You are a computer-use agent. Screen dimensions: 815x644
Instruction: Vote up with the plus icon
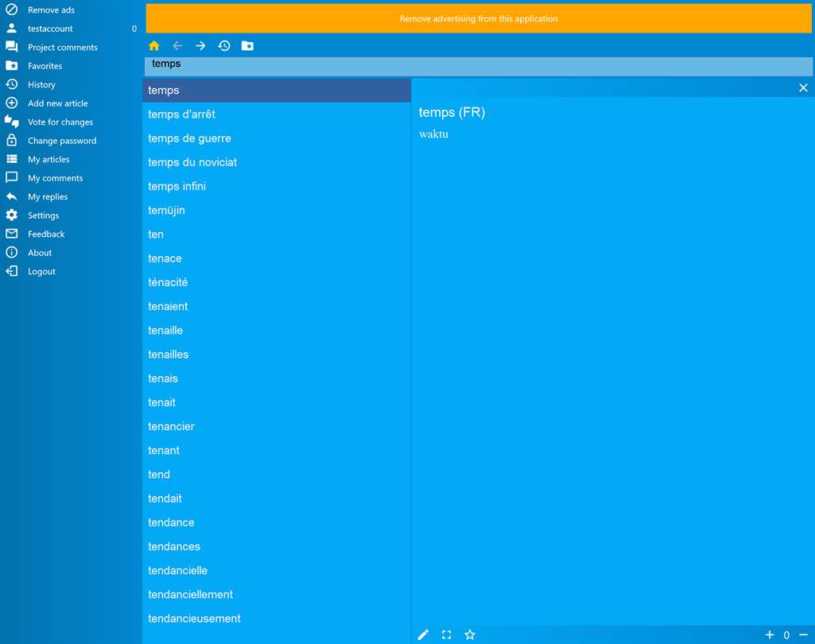tap(770, 634)
